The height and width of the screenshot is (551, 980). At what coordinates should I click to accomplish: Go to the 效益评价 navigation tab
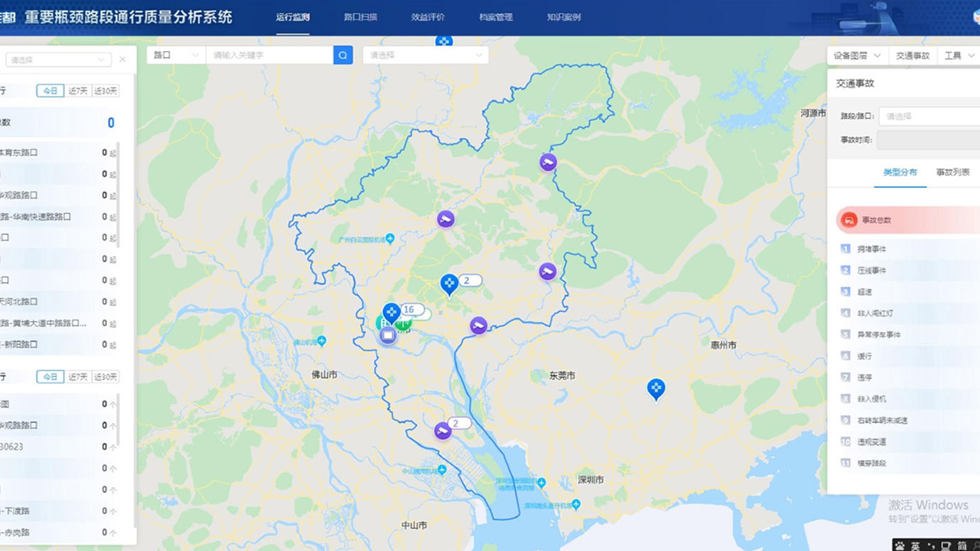coord(428,17)
